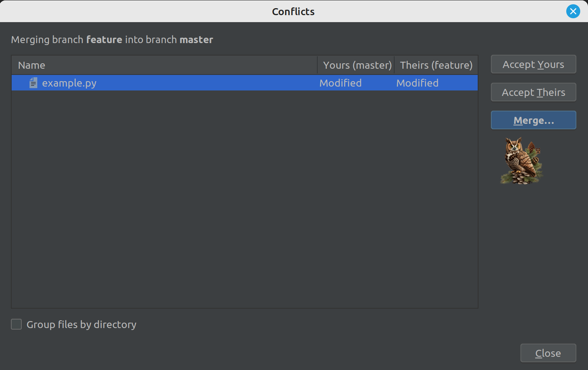The width and height of the screenshot is (588, 370).
Task: Click the Theirs (feature) column header
Action: pos(436,65)
